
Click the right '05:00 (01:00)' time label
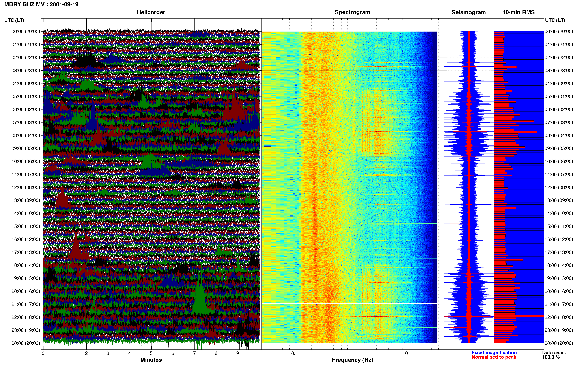point(559,96)
